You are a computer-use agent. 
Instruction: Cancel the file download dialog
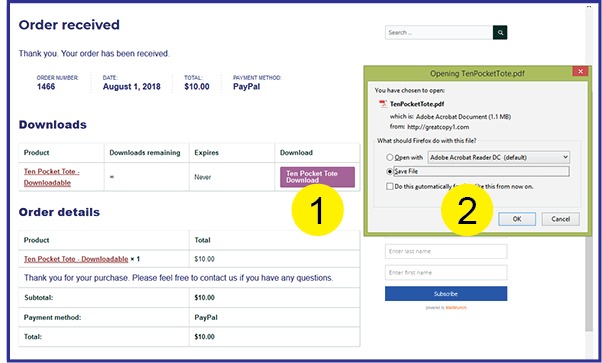click(x=561, y=219)
